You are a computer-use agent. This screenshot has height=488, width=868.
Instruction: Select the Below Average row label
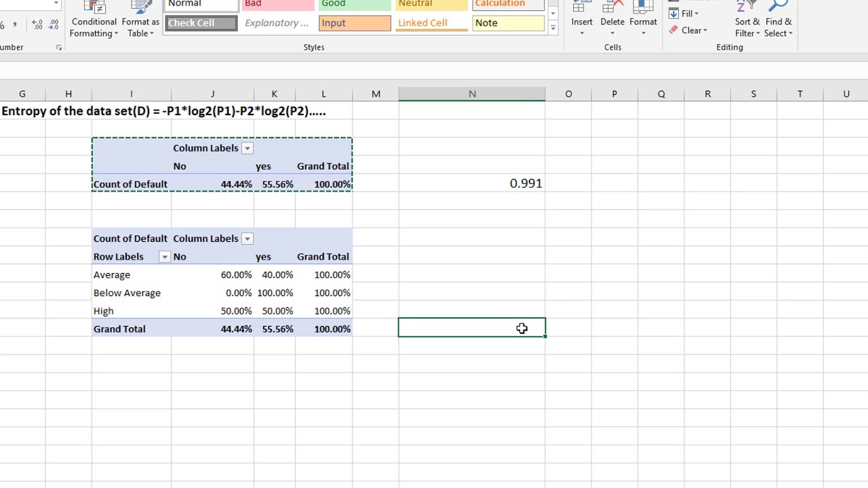pyautogui.click(x=132, y=293)
